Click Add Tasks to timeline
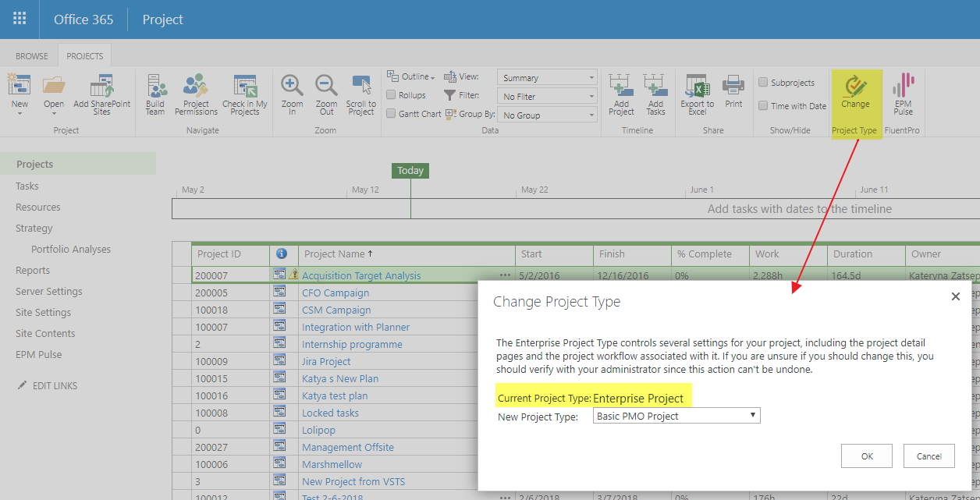The width and height of the screenshot is (980, 500). coord(655,96)
